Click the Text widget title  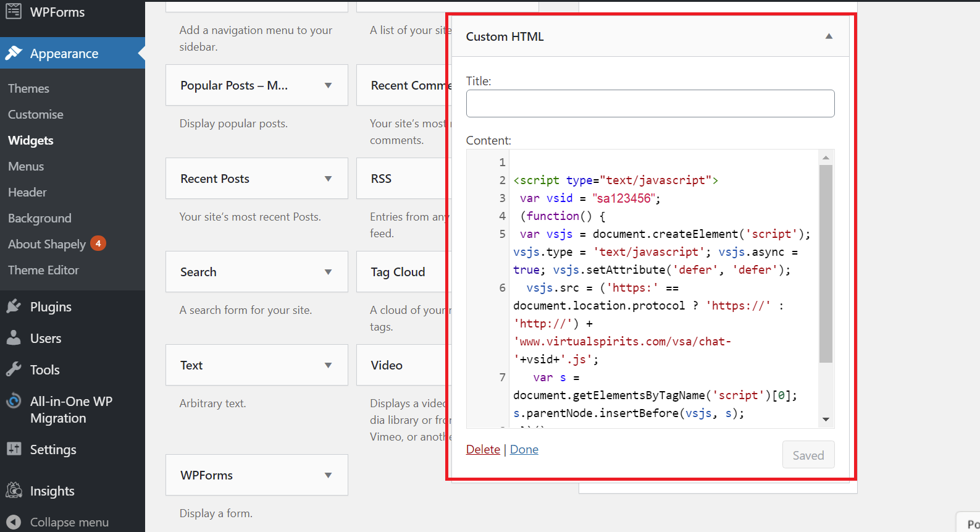191,365
